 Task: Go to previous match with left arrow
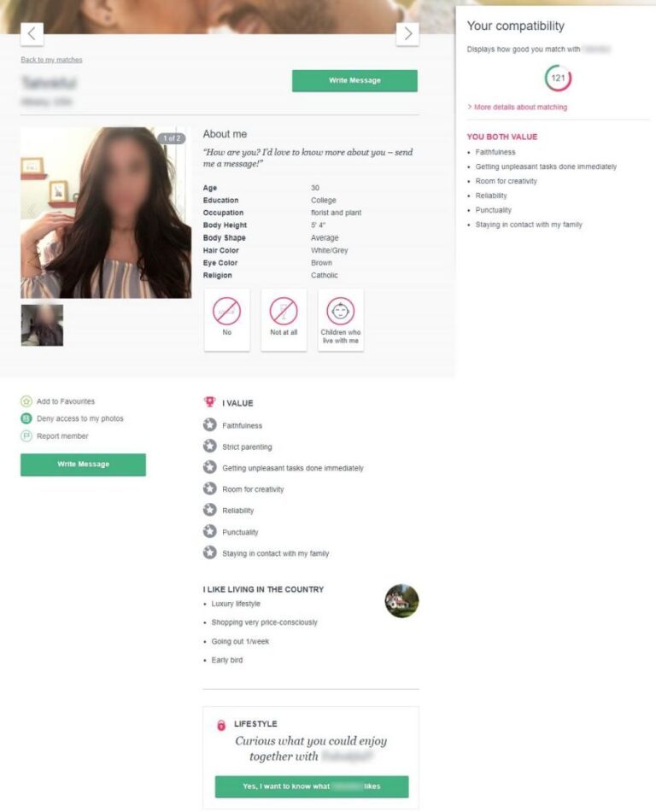click(32, 34)
